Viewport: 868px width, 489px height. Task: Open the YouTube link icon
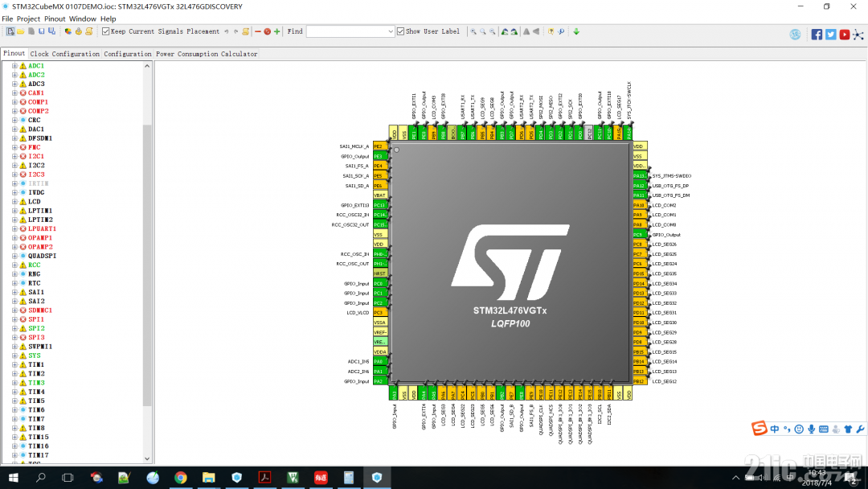844,35
